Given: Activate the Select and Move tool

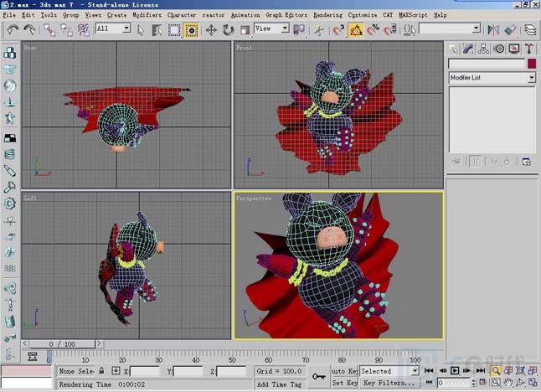Looking at the screenshot, I should point(211,30).
